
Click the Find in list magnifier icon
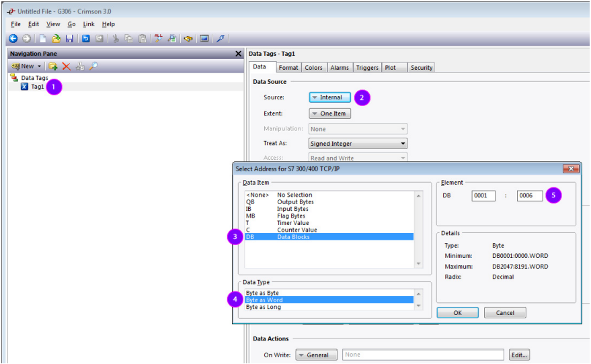point(172,38)
